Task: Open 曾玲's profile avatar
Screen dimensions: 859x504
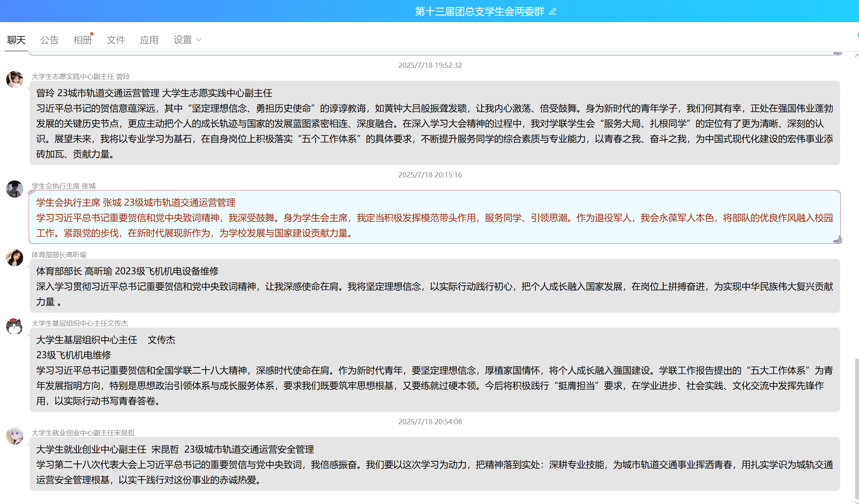Action: [15, 79]
